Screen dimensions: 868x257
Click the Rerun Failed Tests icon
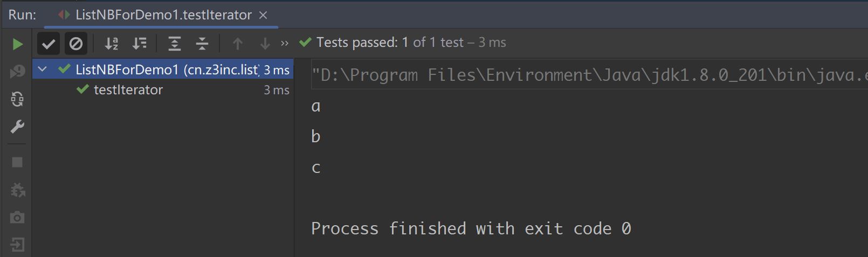pyautogui.click(x=17, y=71)
